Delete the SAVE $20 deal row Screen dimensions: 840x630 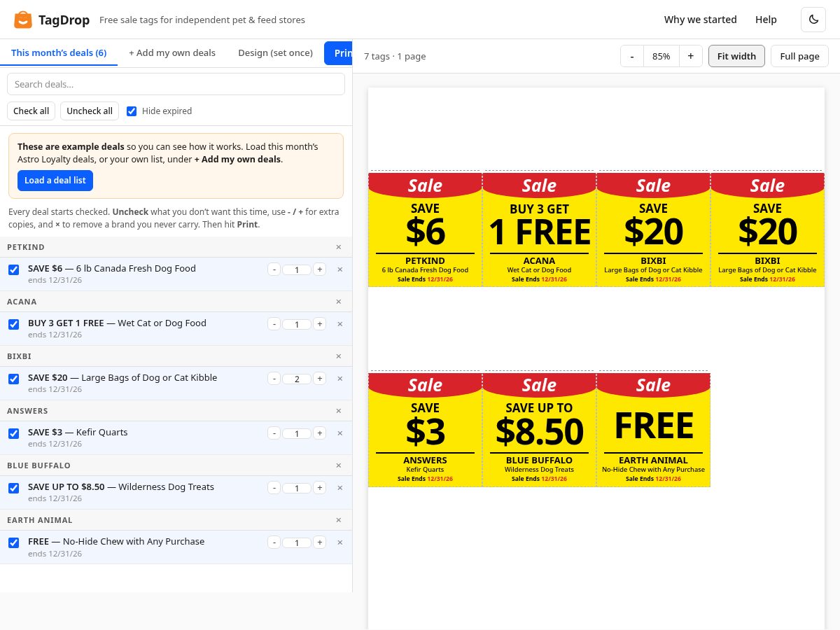pyautogui.click(x=340, y=379)
